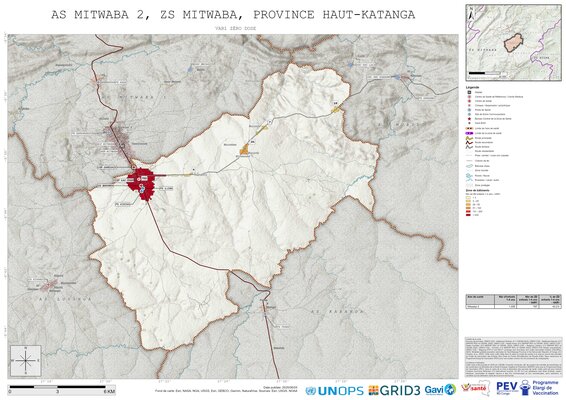Select the darkest red building density swatch

(x=469, y=215)
